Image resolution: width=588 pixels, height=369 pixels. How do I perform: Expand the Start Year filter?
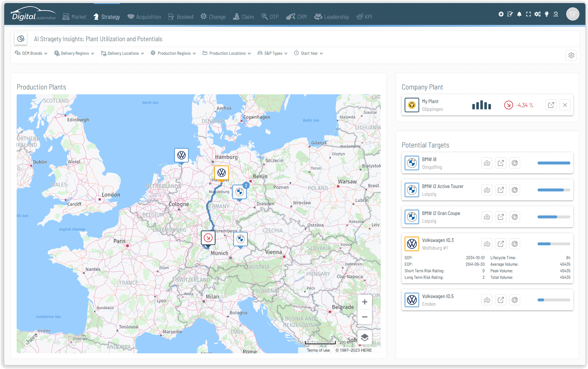(x=308, y=53)
